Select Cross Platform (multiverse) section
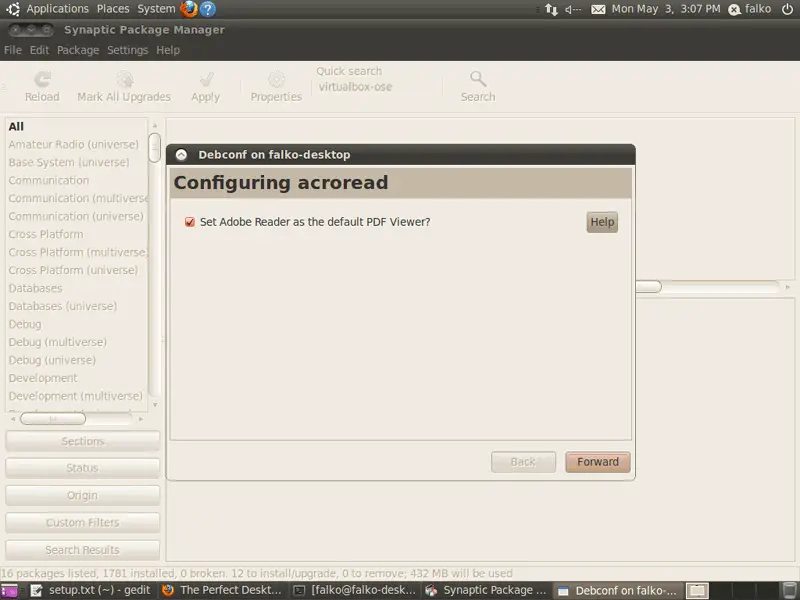 [77, 252]
